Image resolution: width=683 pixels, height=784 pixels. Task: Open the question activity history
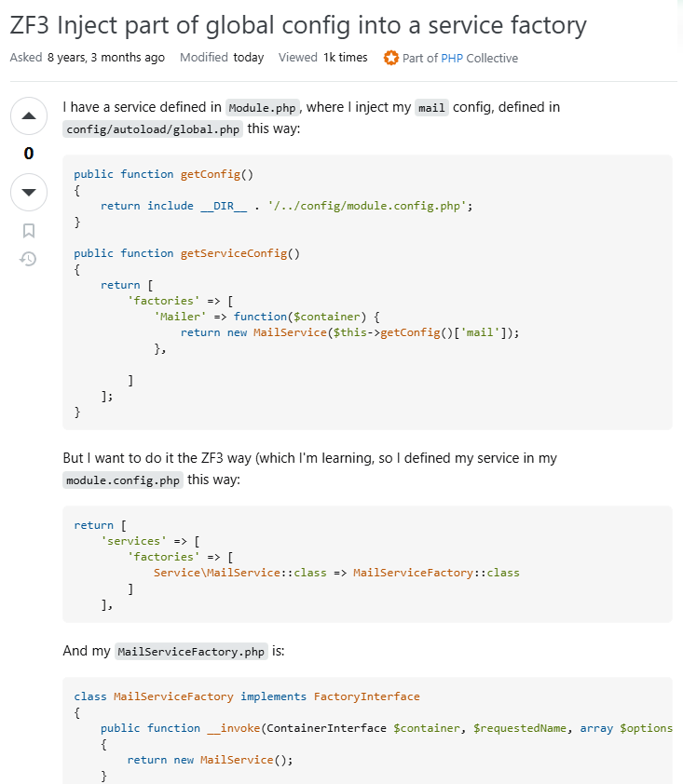pos(29,259)
